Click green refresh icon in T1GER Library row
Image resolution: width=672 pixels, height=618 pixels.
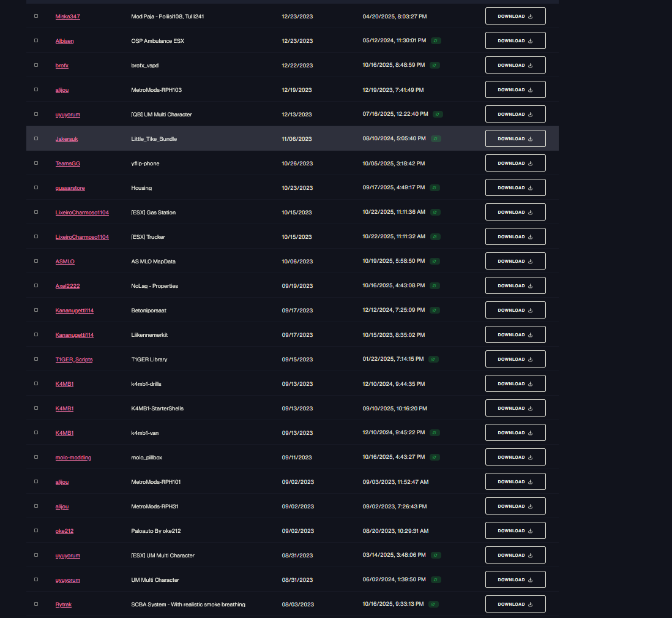(x=433, y=359)
